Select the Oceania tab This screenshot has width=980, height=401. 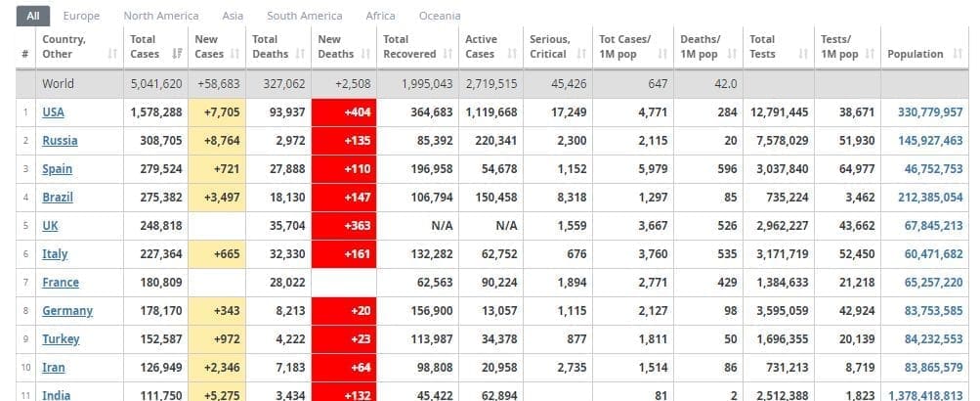coord(440,16)
